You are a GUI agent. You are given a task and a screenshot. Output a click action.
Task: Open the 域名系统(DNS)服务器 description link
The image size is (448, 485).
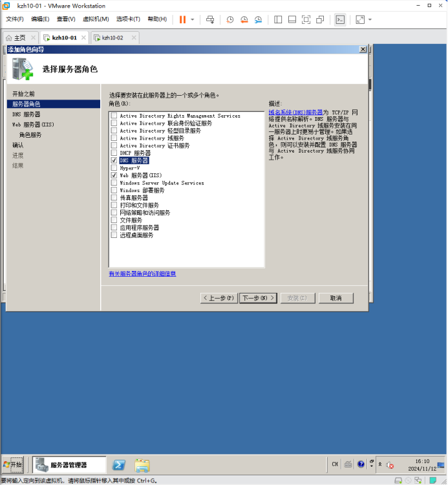click(x=295, y=112)
